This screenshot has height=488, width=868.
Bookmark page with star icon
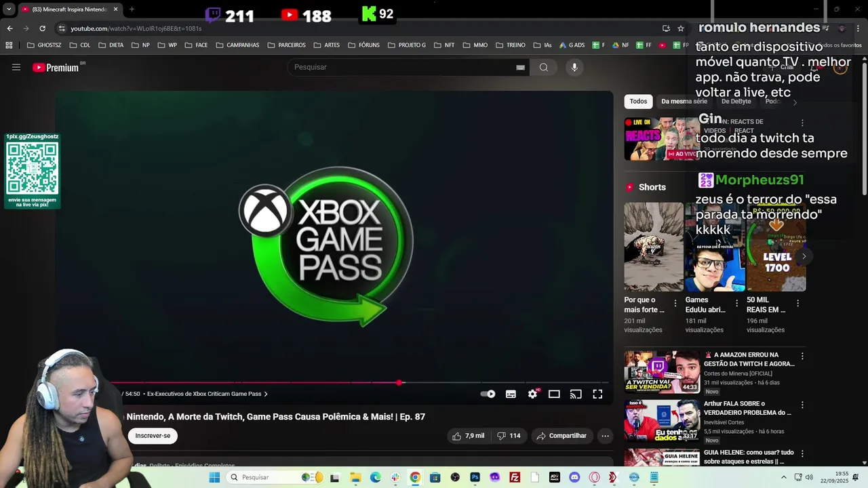[681, 28]
